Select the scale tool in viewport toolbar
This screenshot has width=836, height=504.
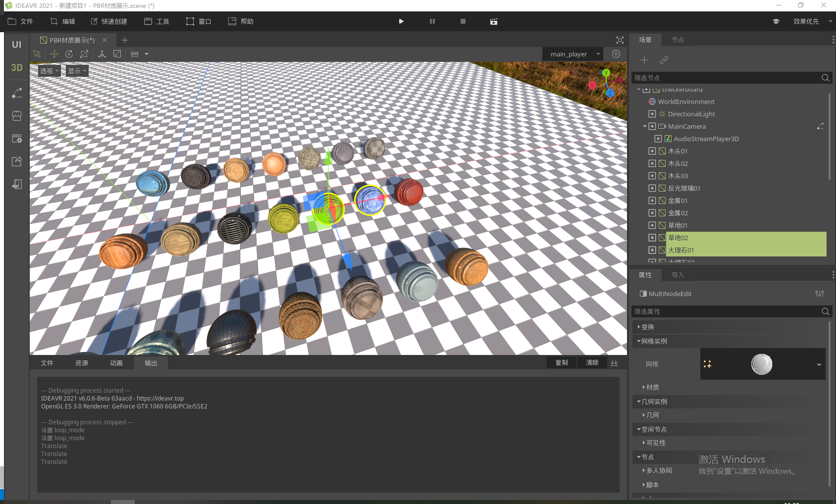click(x=84, y=54)
